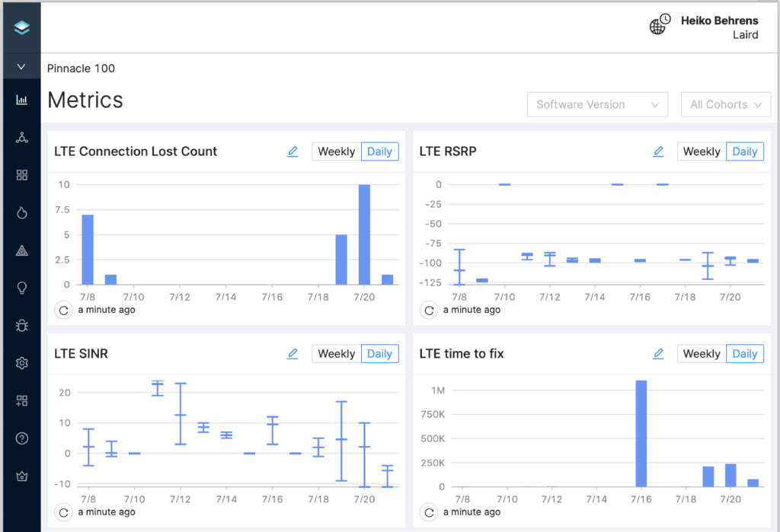This screenshot has height=532, width=780.
Task: Set LTE RSRP chart to Daily
Action: 744,151
